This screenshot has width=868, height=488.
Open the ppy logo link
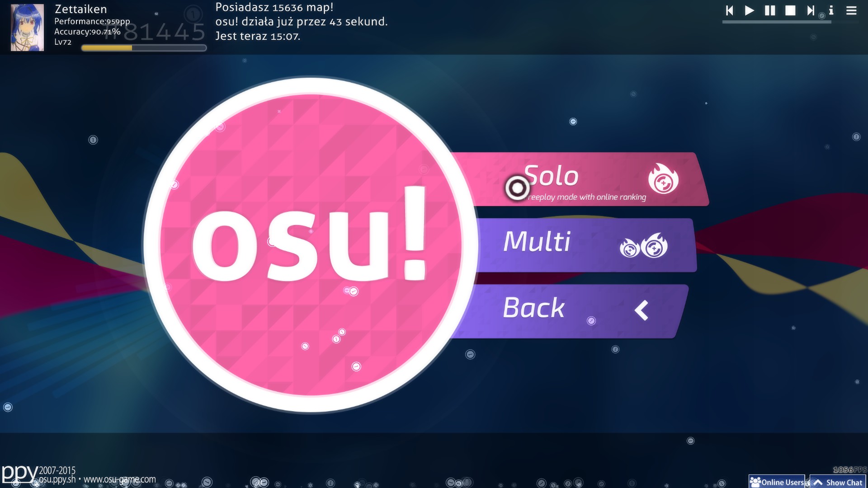click(x=19, y=474)
